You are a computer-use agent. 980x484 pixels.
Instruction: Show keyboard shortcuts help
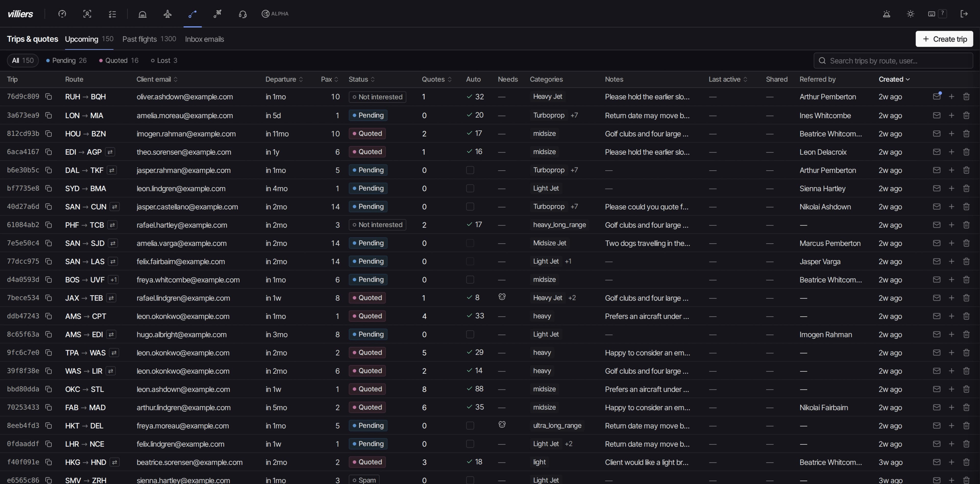coord(937,14)
